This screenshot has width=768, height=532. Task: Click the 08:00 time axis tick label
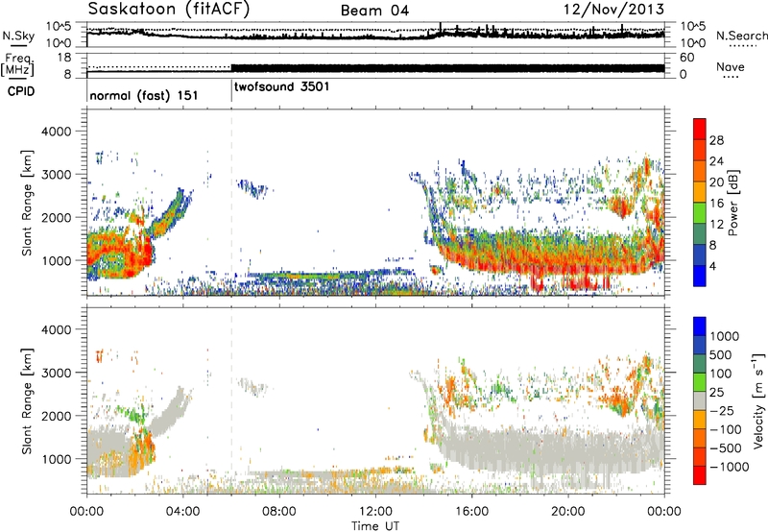pyautogui.click(x=279, y=512)
